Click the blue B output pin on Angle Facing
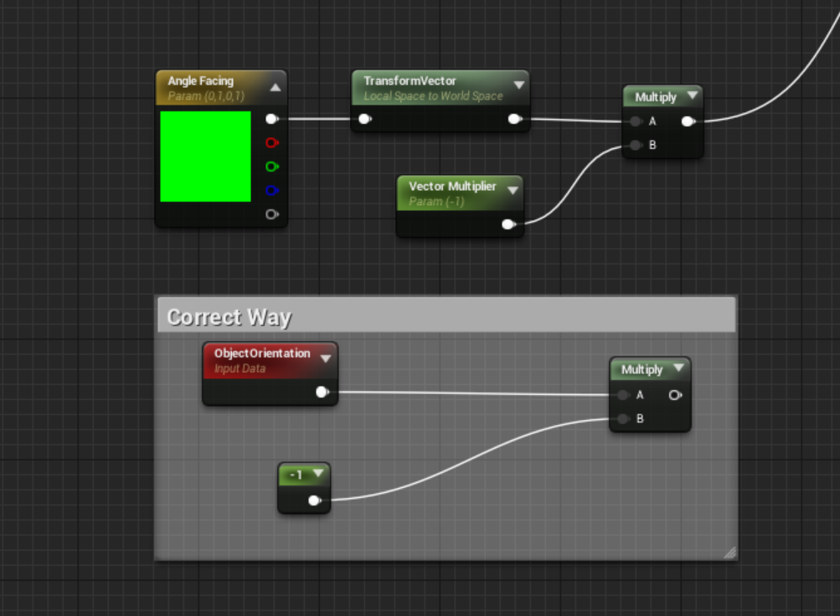 coord(271,190)
